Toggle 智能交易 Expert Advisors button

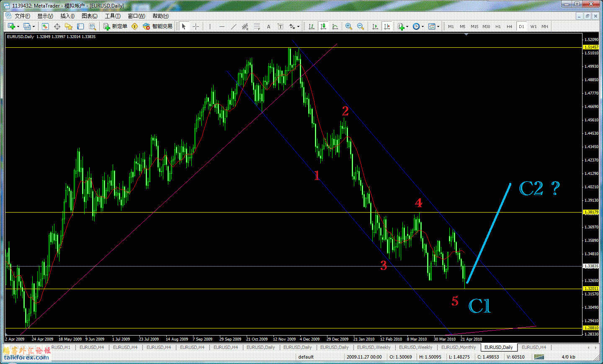tap(158, 26)
